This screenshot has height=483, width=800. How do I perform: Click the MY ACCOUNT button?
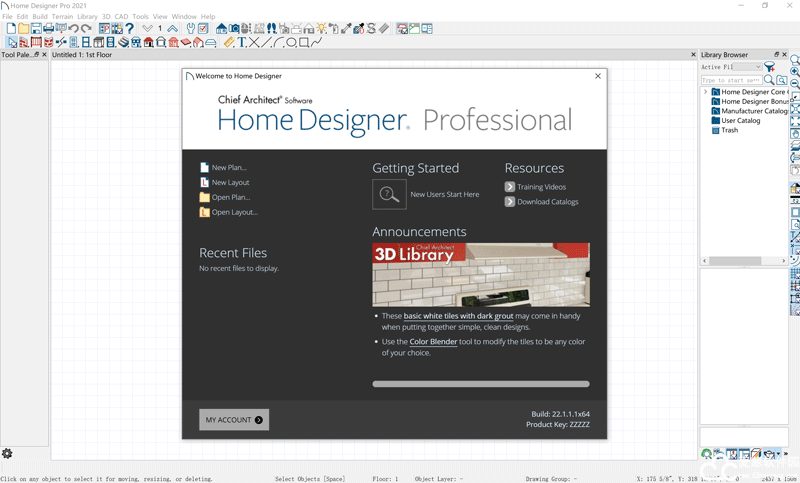(x=234, y=420)
